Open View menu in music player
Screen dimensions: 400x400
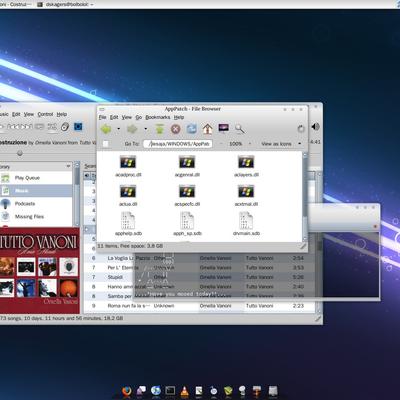click(29, 114)
